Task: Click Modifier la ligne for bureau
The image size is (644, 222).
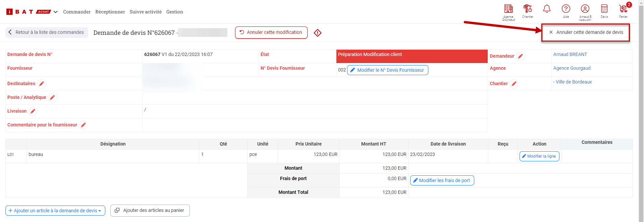Action: 539,156
